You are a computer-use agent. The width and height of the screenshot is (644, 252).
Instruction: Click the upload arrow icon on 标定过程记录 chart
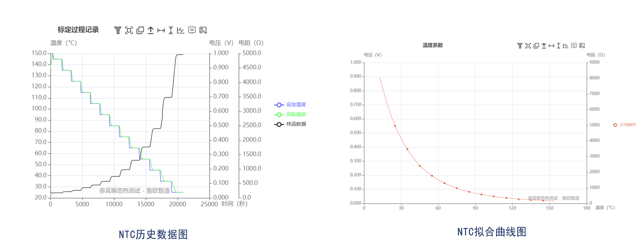point(151,30)
